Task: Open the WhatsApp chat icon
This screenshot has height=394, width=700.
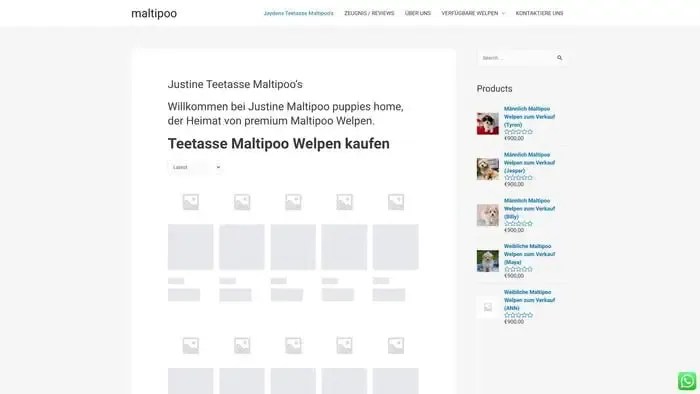Action: click(687, 381)
